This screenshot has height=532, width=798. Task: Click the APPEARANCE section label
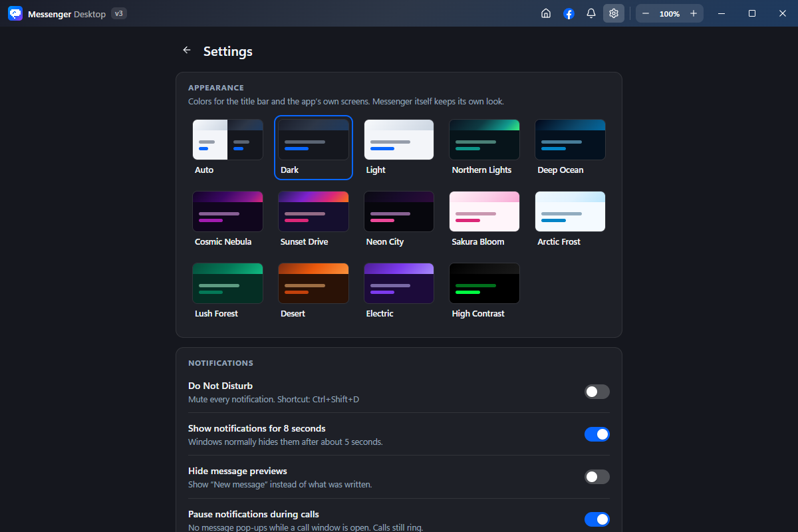point(216,88)
